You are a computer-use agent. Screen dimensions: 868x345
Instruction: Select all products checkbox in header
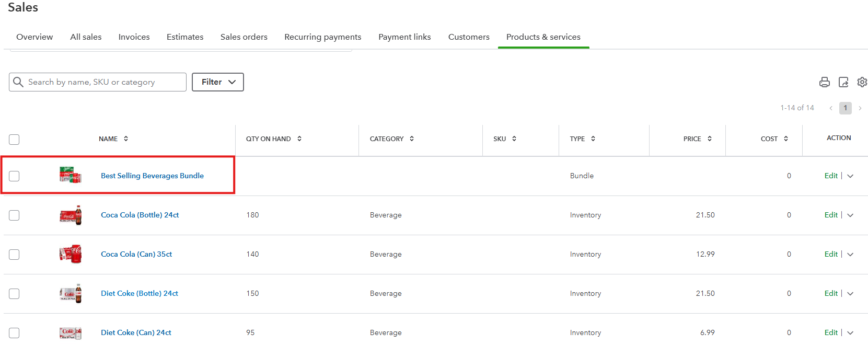pos(14,140)
